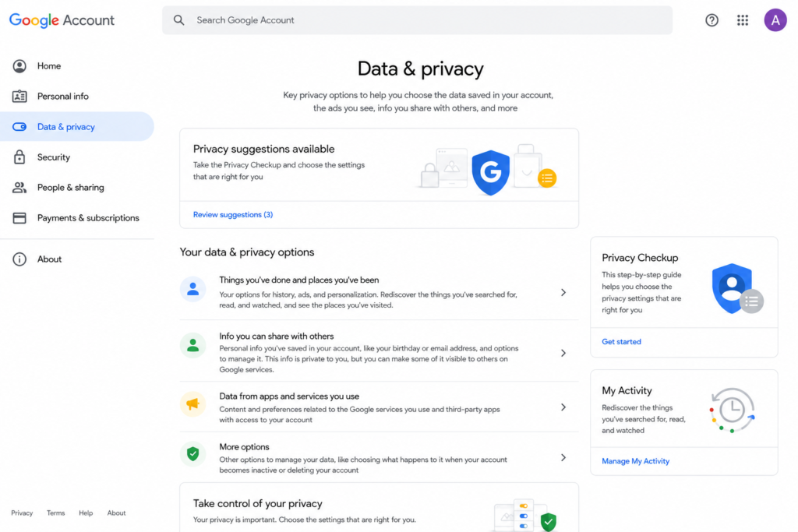This screenshot has height=532, width=798.
Task: Click Data from apps and services you use title
Action: pyautogui.click(x=289, y=396)
